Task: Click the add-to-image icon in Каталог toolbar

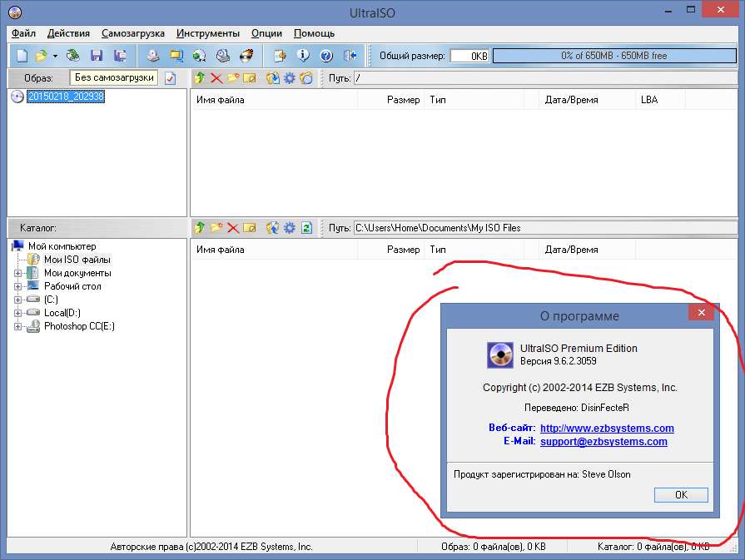Action: (x=273, y=228)
